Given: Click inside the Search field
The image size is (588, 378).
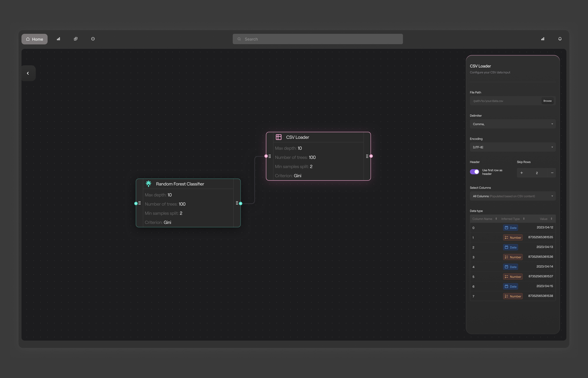Looking at the screenshot, I should point(318,39).
